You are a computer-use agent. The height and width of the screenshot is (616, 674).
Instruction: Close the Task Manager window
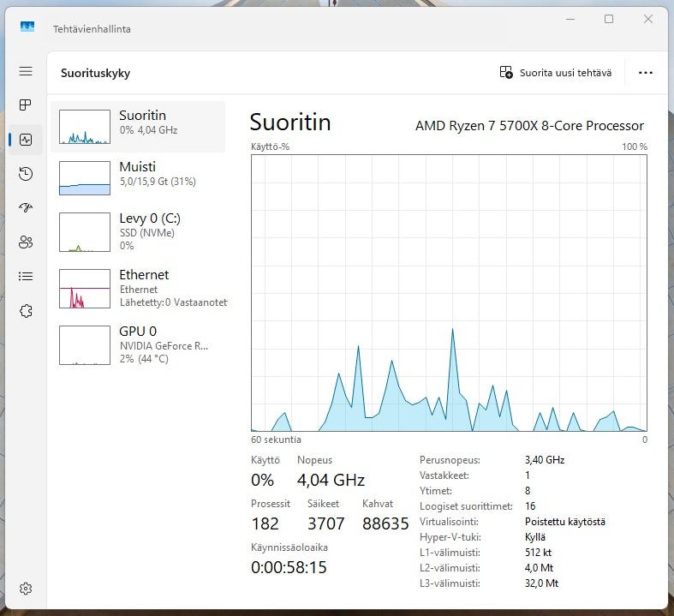(x=648, y=20)
